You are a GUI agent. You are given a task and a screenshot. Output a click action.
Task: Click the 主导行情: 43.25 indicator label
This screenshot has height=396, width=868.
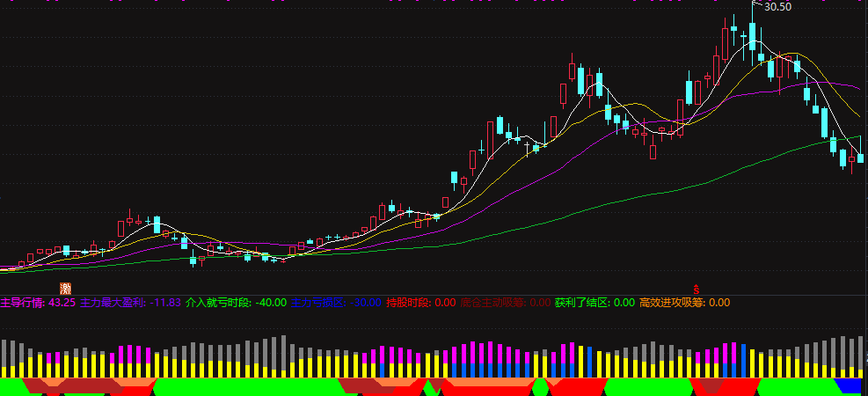(38, 303)
